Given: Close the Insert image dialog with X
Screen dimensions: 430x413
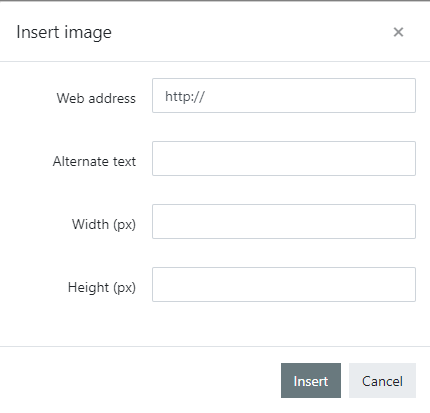Looking at the screenshot, I should pos(398,32).
